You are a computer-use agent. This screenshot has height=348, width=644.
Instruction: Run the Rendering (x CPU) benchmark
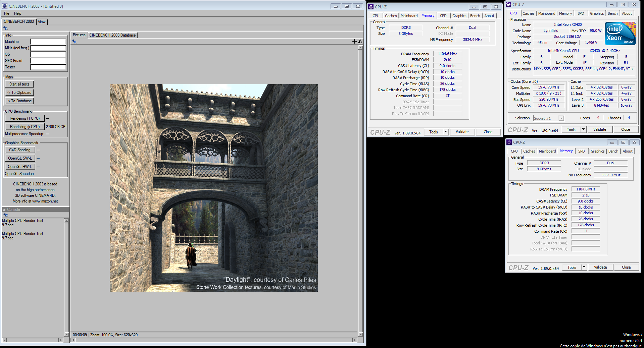25,127
